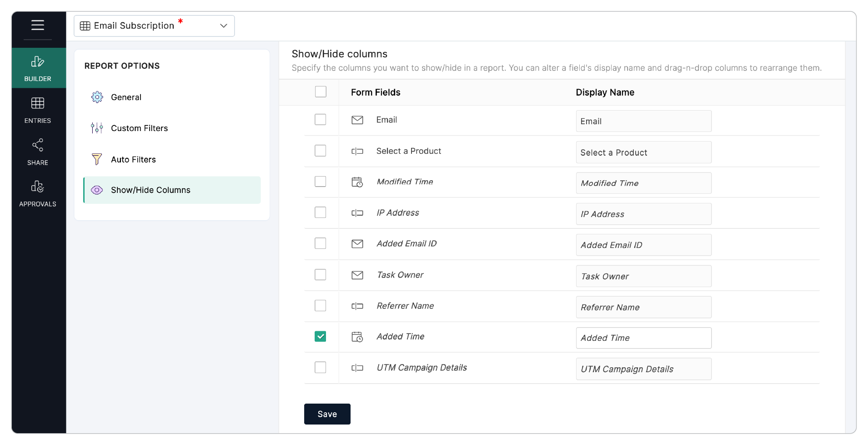Screen dimensions: 868x445
Task: Toggle the select-all Form Fields checkbox
Action: pyautogui.click(x=321, y=92)
